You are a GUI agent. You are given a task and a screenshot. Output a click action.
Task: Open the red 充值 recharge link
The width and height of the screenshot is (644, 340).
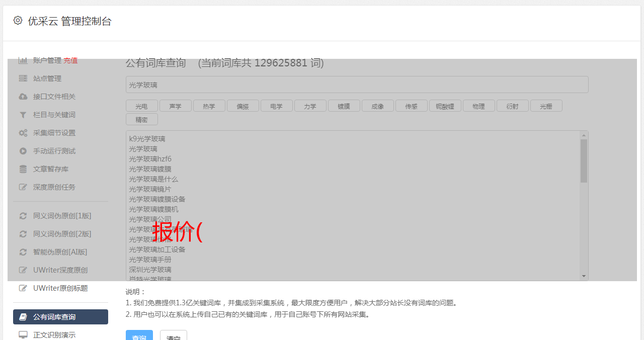point(70,60)
